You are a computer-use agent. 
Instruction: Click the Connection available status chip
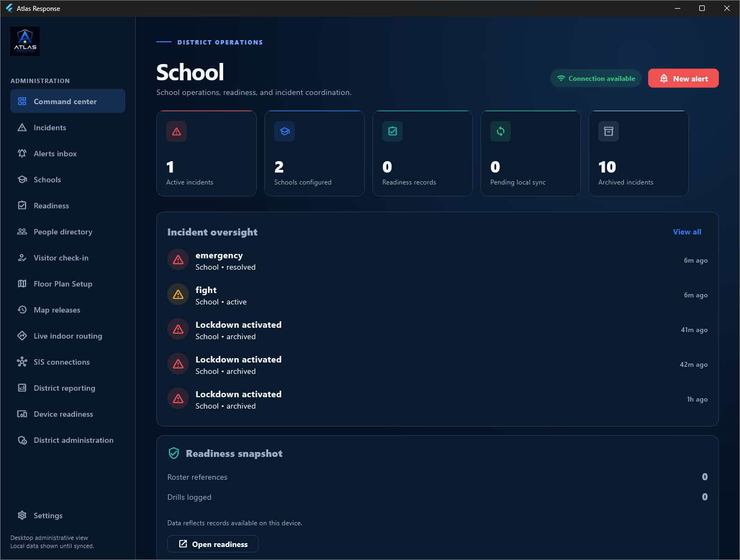point(596,78)
